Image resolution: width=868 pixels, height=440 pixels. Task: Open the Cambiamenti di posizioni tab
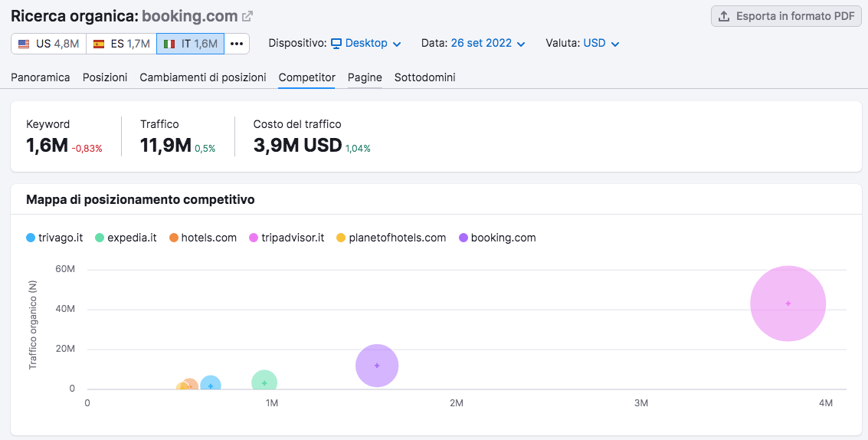click(x=203, y=77)
